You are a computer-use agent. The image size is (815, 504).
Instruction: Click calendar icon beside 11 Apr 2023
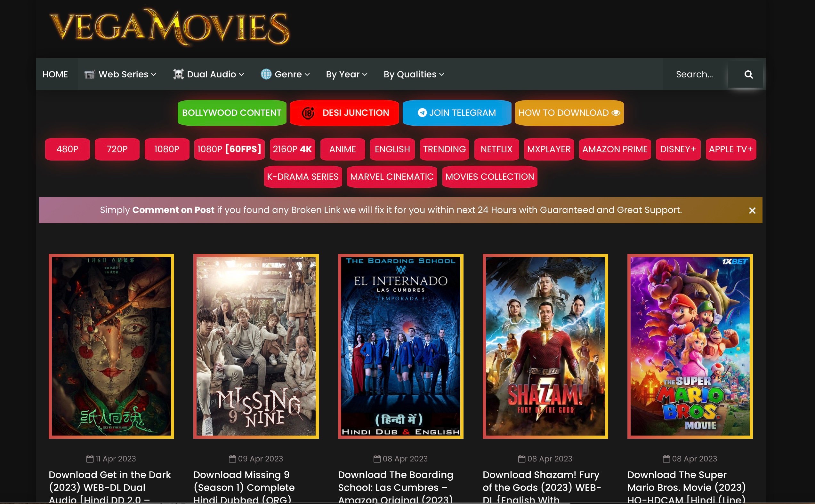tap(90, 459)
